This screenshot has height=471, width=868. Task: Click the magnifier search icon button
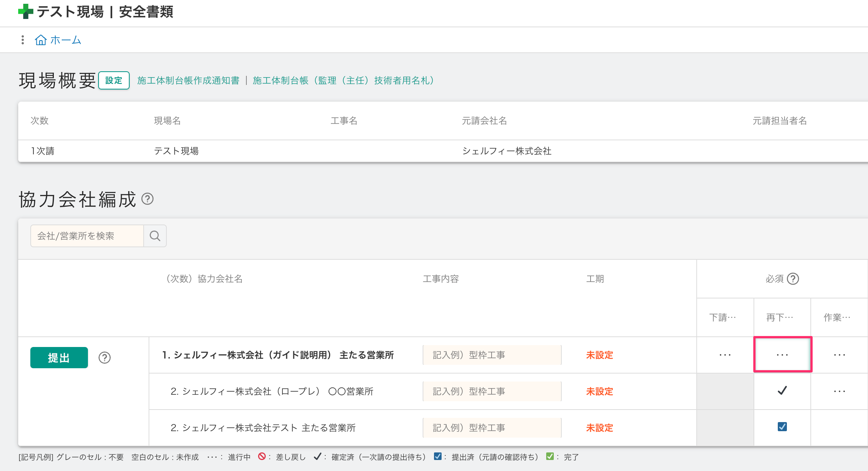pos(155,236)
